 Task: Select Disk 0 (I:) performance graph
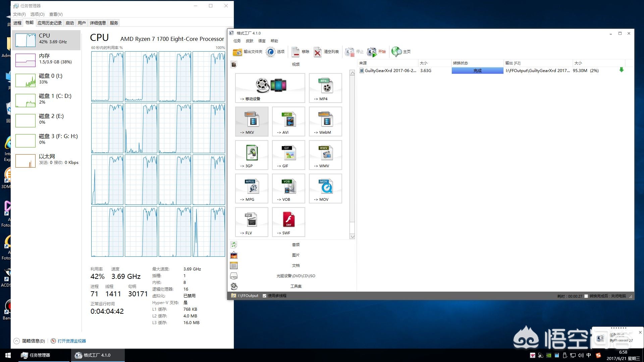tap(47, 80)
